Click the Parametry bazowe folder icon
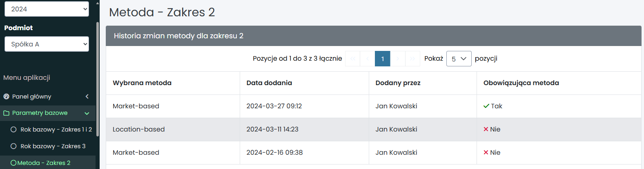The width and height of the screenshot is (644, 169). 6,113
